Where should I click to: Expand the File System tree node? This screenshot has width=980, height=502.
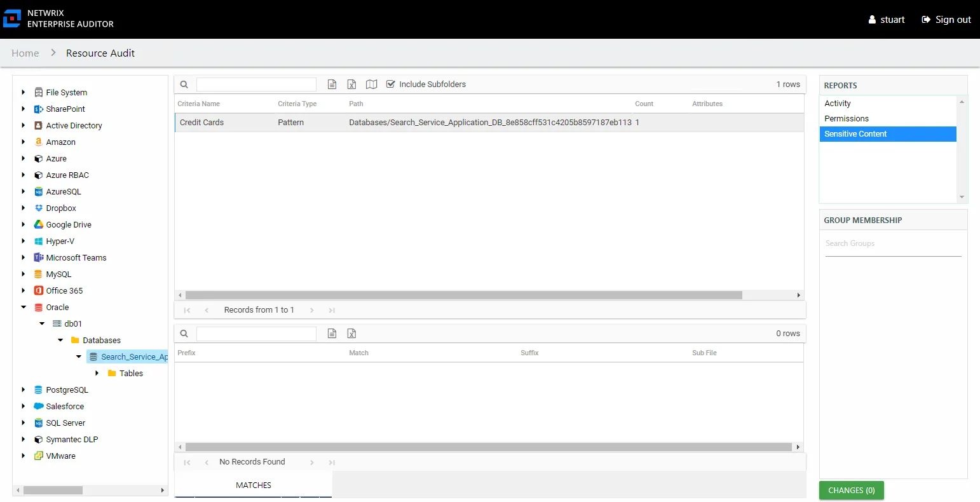click(x=24, y=92)
